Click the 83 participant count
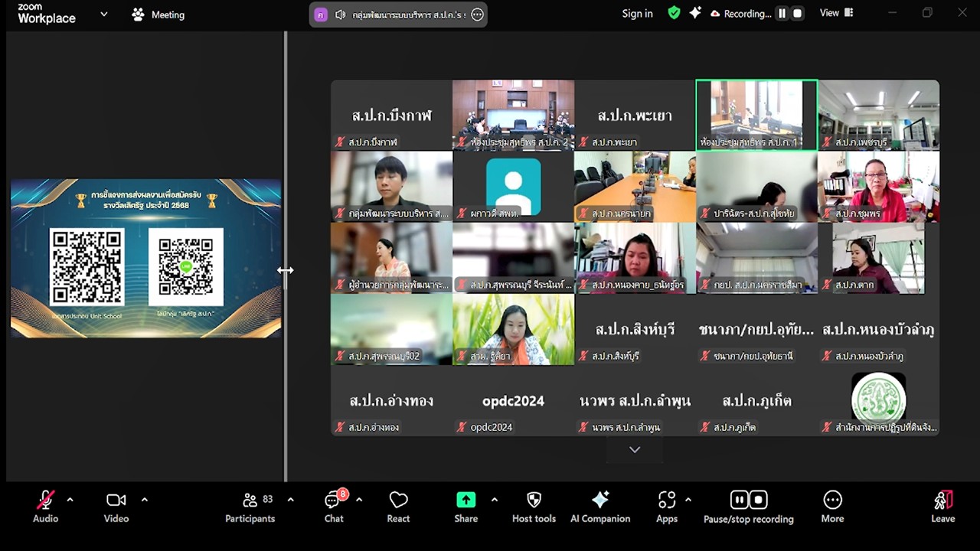Screen dimensions: 980x551 [x=267, y=499]
